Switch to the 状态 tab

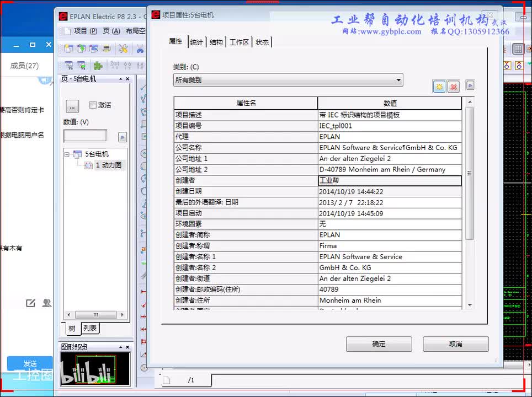tap(262, 42)
